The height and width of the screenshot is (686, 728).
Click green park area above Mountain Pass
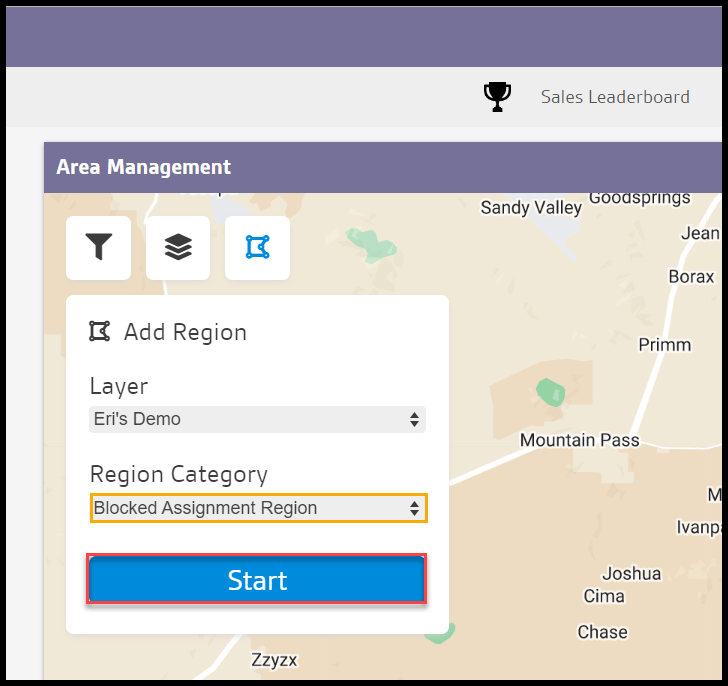547,391
